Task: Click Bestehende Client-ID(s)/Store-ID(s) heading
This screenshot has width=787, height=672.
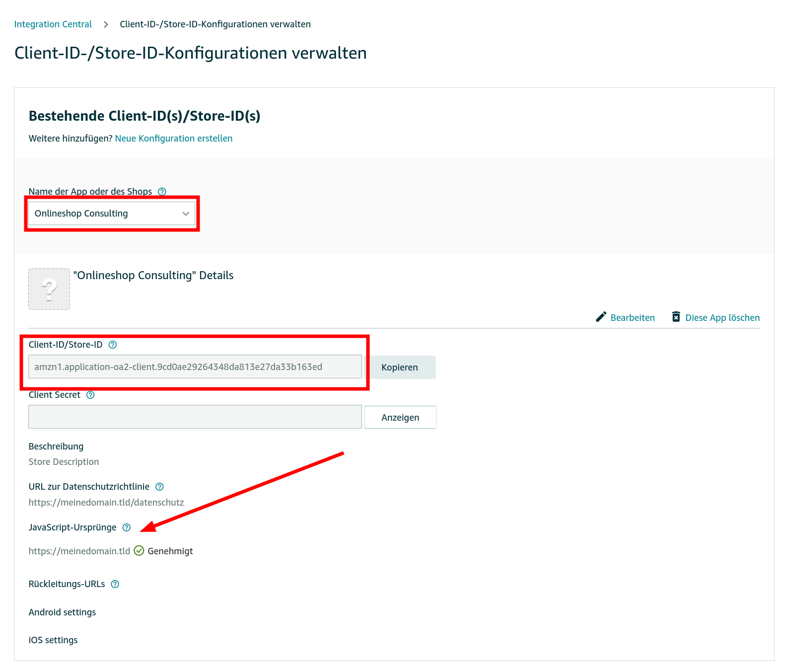Action: click(144, 116)
